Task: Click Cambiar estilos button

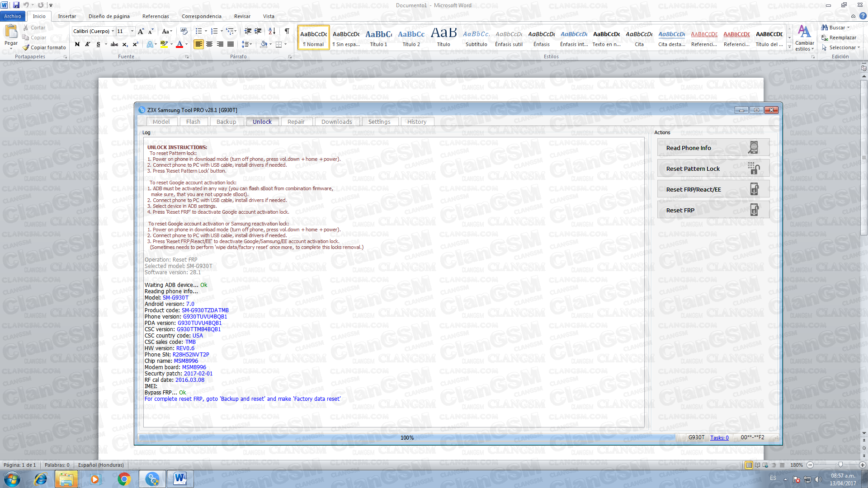Action: pos(804,38)
